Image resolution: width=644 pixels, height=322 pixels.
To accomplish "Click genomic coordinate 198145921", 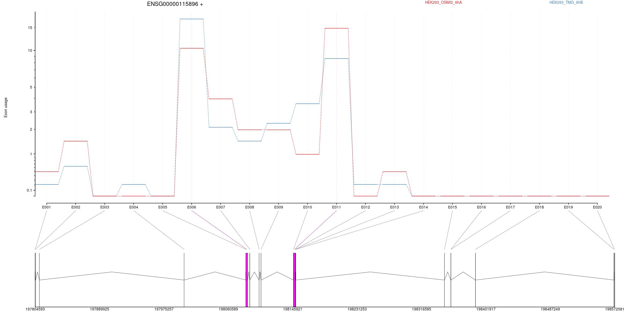I will 293,309.
